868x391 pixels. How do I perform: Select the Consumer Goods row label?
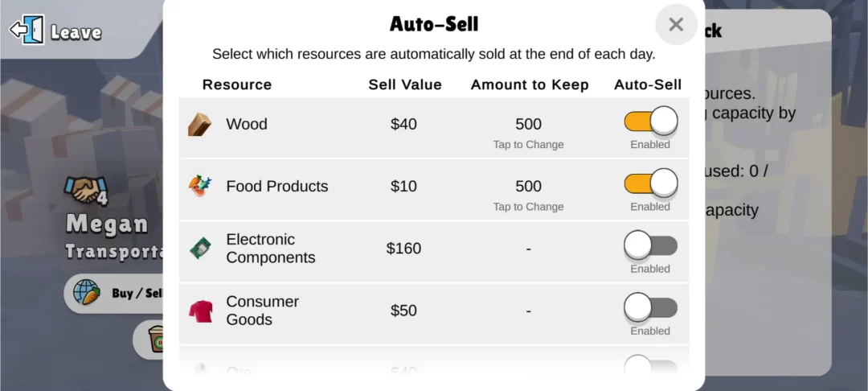[x=262, y=311]
